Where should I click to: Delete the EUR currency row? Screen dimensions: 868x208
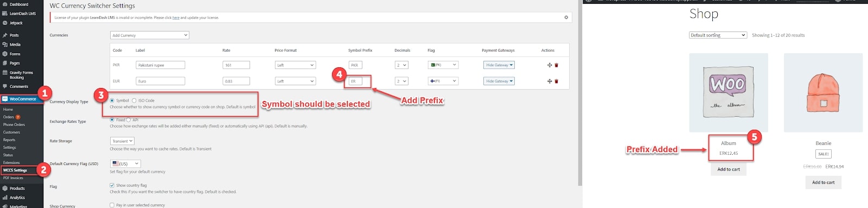point(556,81)
